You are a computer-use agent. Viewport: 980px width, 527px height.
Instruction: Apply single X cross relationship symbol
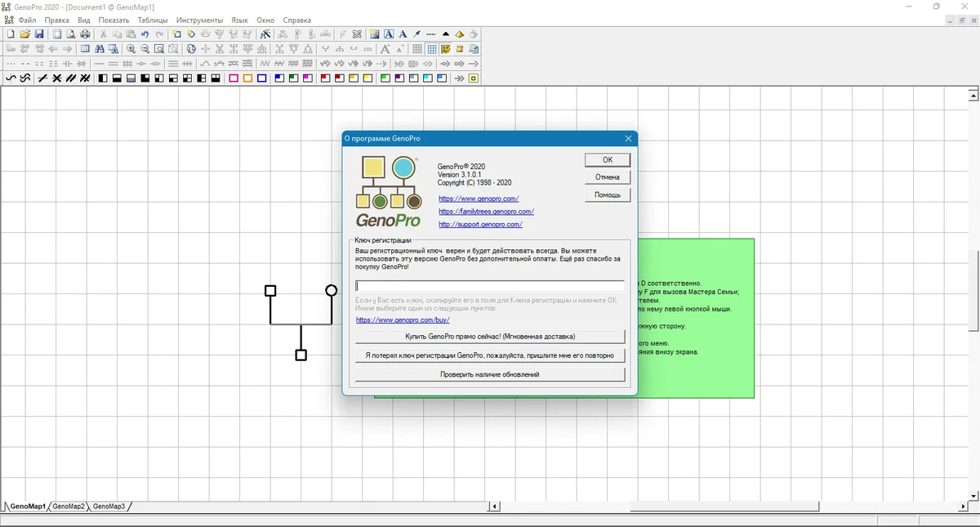(57, 78)
